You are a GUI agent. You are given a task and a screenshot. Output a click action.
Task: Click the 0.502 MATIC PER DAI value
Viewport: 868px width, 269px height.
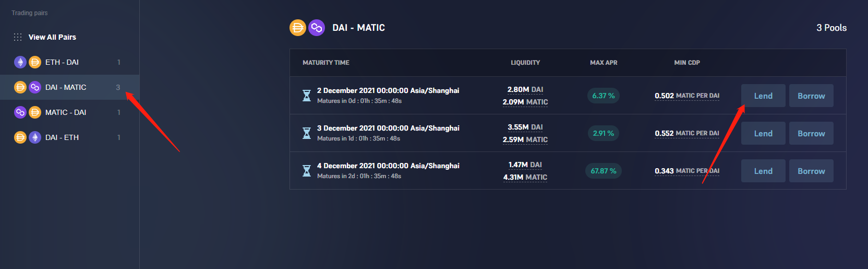(687, 96)
